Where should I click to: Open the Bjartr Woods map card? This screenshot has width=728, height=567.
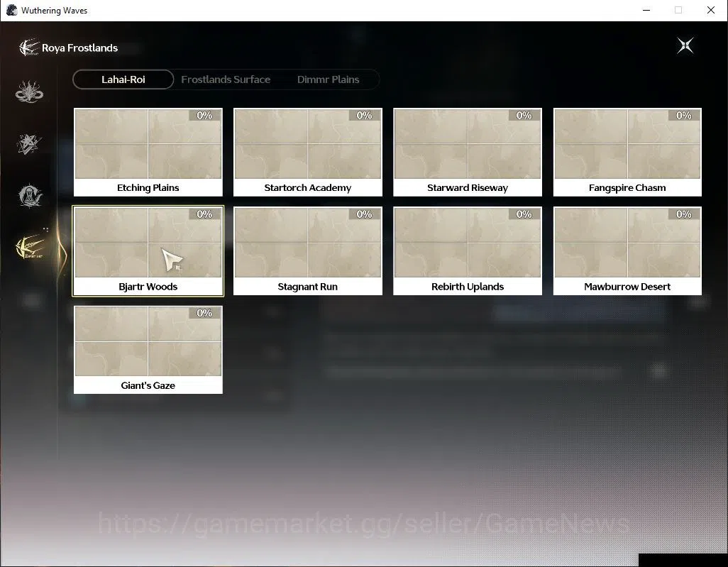(x=148, y=251)
